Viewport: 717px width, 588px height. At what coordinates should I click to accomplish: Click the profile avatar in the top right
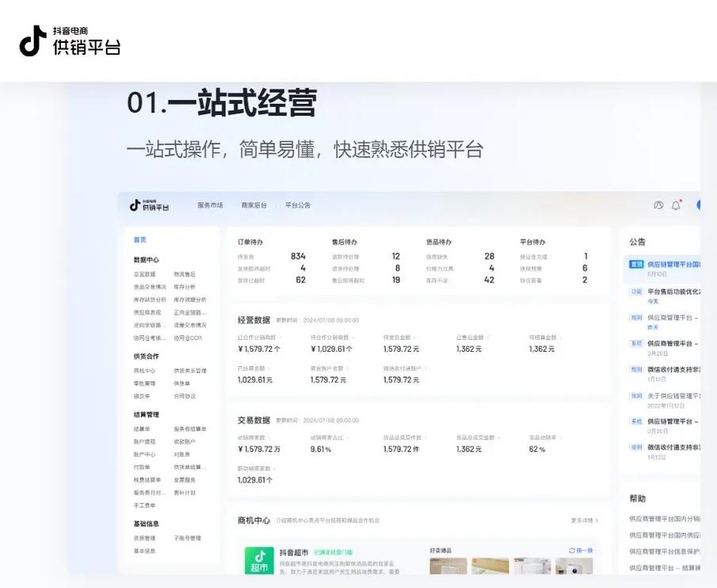point(700,205)
